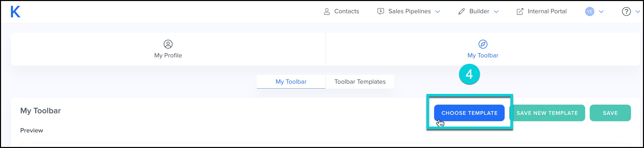Go to Contacts in the navigation
The image size is (644, 148).
(346, 11)
